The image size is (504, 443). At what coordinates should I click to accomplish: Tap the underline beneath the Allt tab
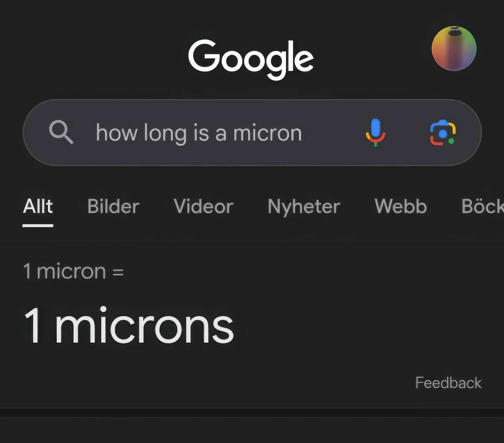pos(38,225)
